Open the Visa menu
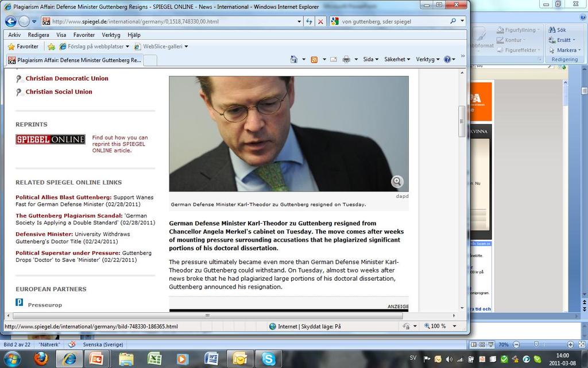Screen dimensions: 588x368 (61, 35)
